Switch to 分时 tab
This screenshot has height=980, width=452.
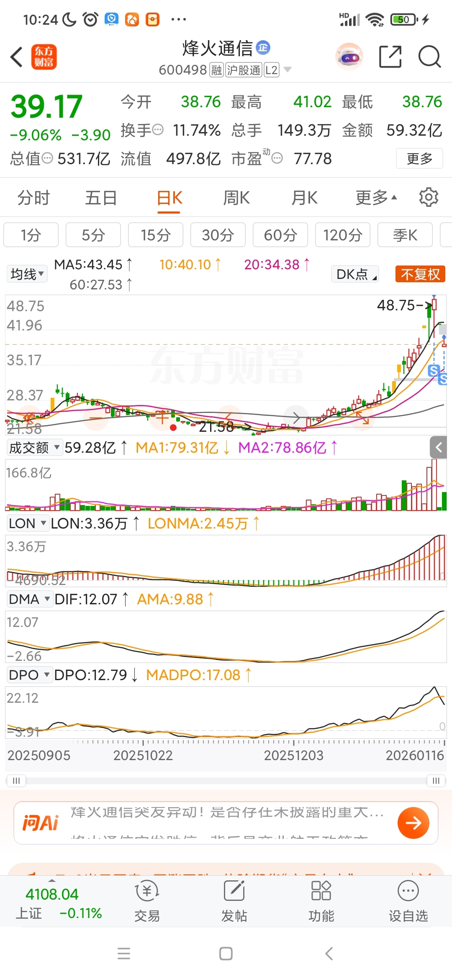(x=33, y=197)
